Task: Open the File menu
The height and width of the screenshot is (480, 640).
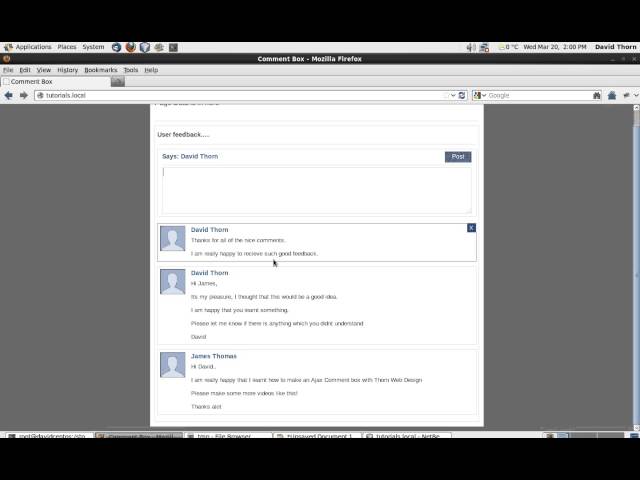Action: [8, 70]
